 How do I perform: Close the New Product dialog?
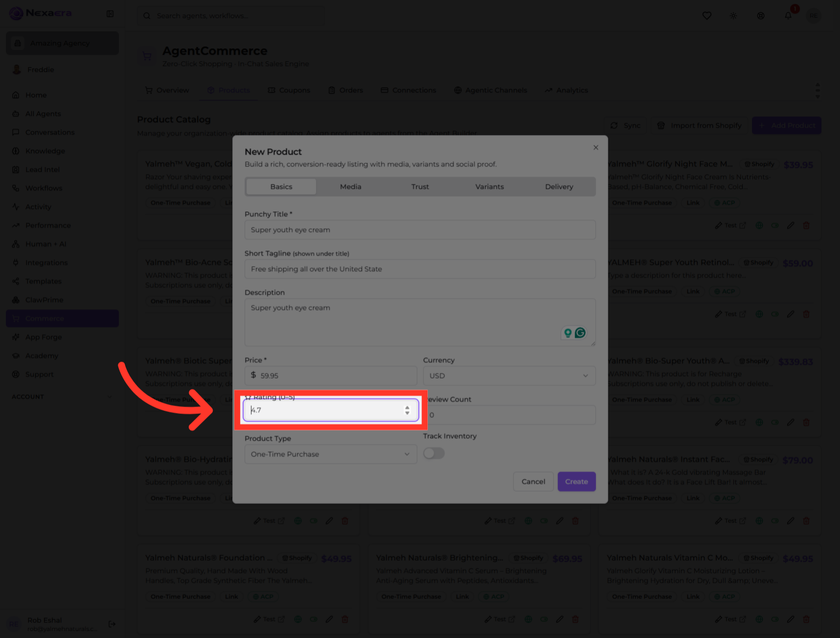point(596,147)
